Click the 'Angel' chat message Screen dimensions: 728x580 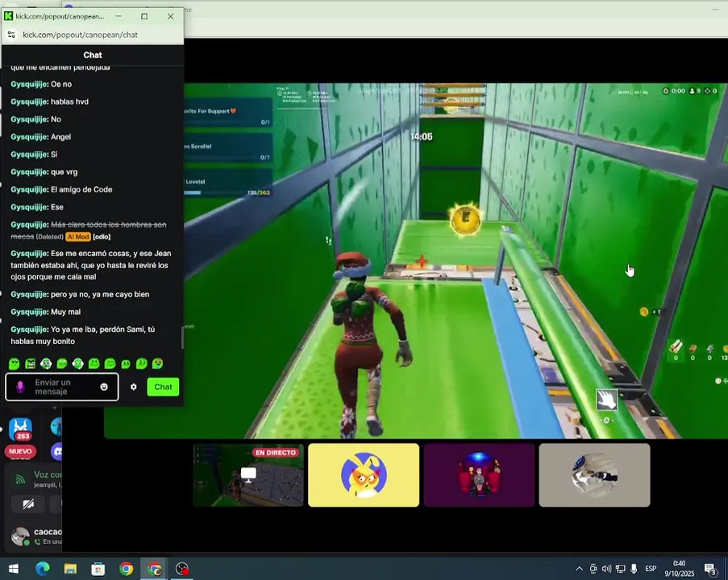(60, 137)
